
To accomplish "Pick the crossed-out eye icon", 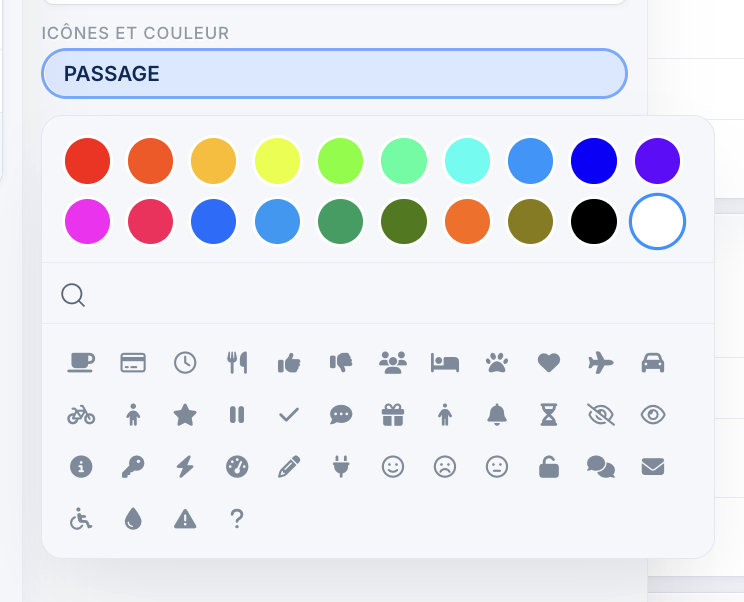I will (601, 415).
